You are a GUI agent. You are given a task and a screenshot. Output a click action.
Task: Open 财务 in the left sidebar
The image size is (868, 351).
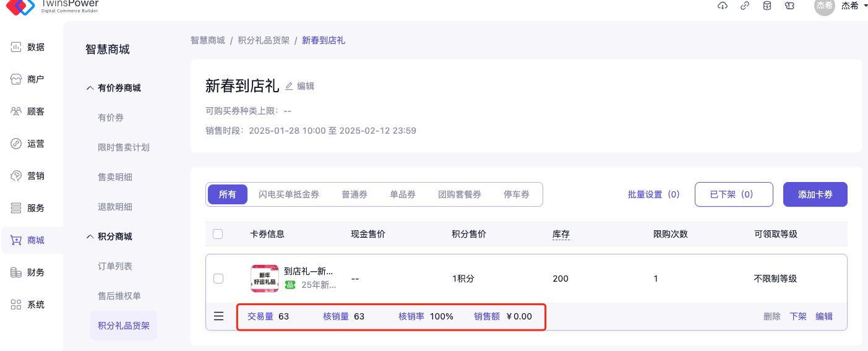point(28,272)
